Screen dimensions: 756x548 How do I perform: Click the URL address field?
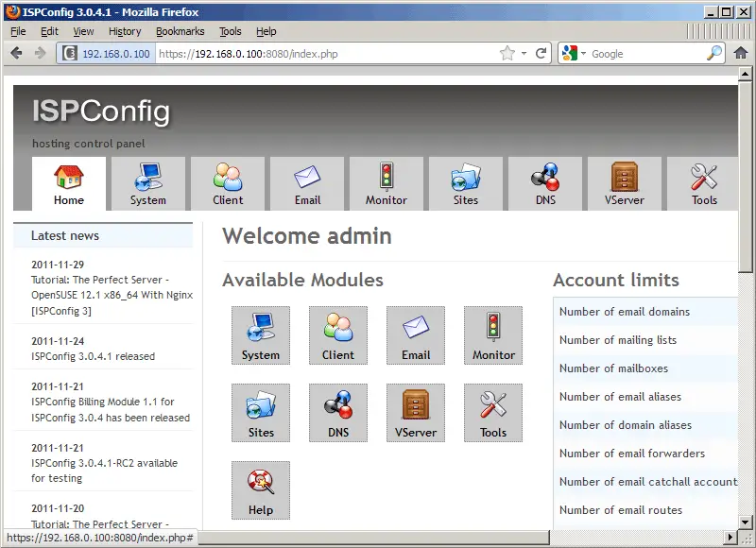[x=327, y=54]
